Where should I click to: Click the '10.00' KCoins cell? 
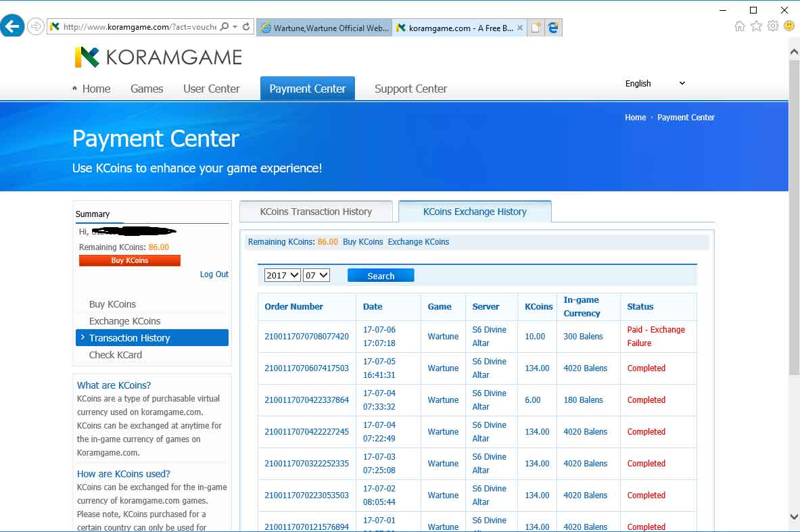535,337
